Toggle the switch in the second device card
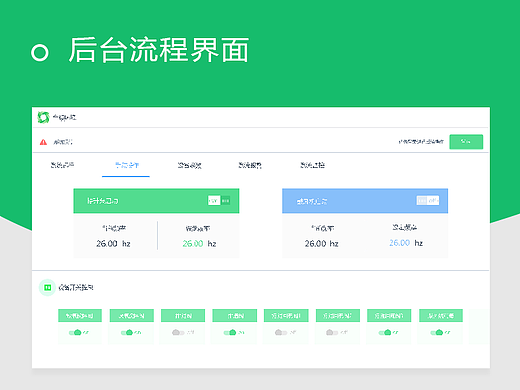 pos(127,332)
